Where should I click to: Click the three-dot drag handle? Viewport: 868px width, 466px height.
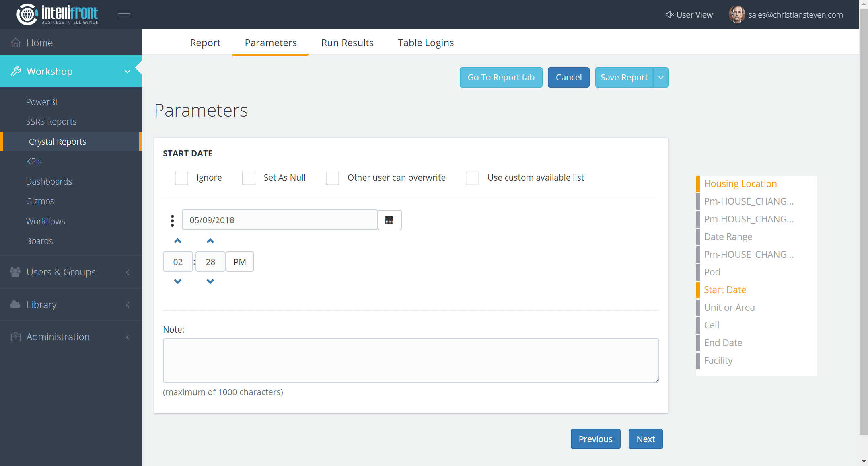(x=172, y=220)
